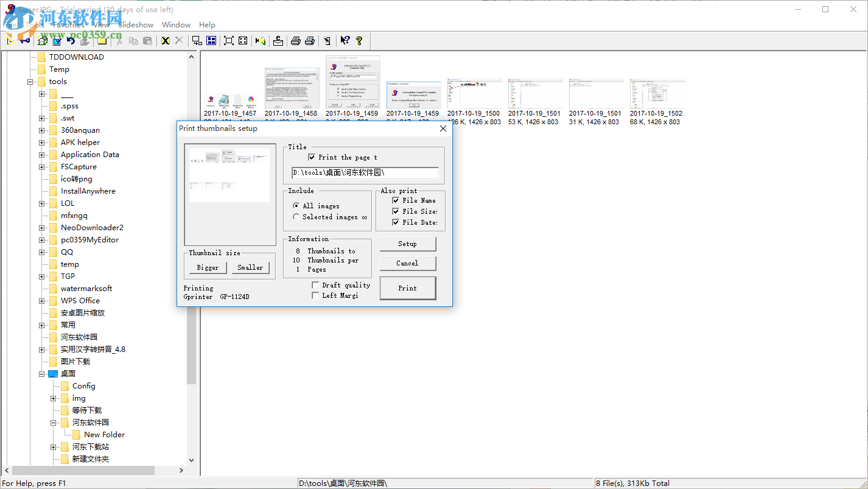Click the send mail tray icon
Screen dimensions: 868x489
(278, 41)
